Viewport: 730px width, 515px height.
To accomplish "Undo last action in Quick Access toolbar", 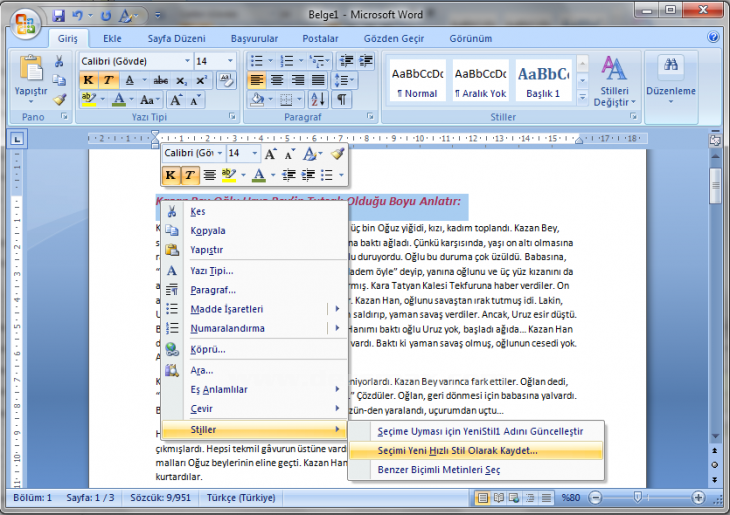I will 77,15.
